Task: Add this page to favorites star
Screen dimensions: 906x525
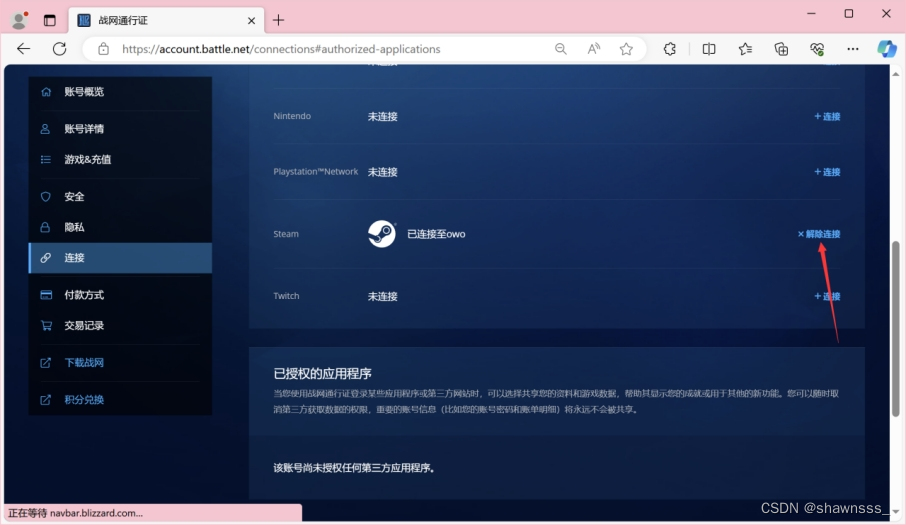Action: pyautogui.click(x=626, y=49)
